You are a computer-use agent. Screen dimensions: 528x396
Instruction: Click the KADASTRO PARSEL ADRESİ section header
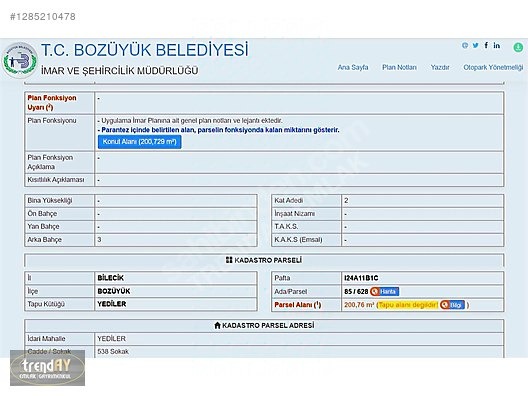(x=264, y=325)
